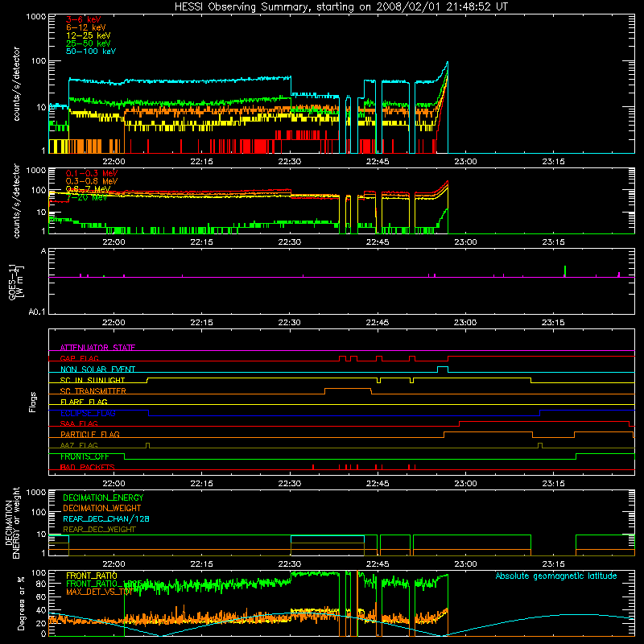This screenshot has height=644, width=644.
Task: Click the Flags vertical axis title
Action: (33, 402)
